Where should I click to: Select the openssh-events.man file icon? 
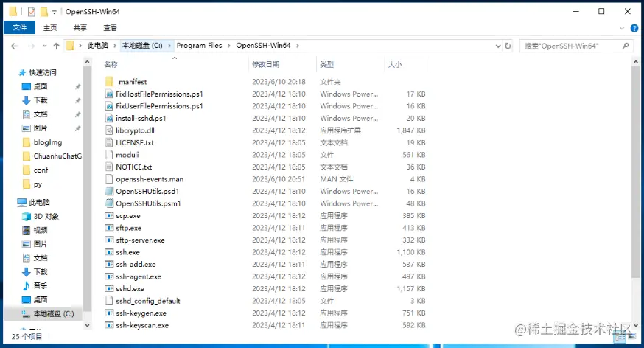pos(109,179)
